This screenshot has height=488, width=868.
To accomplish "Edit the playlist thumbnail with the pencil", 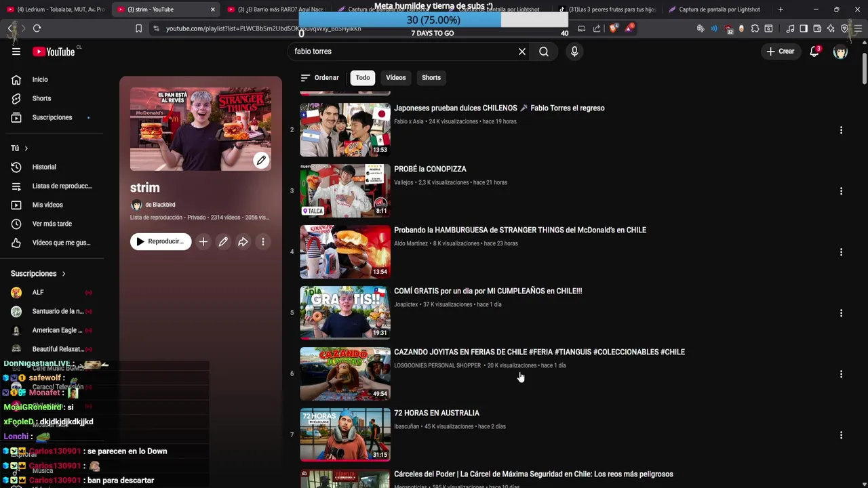I will [261, 161].
